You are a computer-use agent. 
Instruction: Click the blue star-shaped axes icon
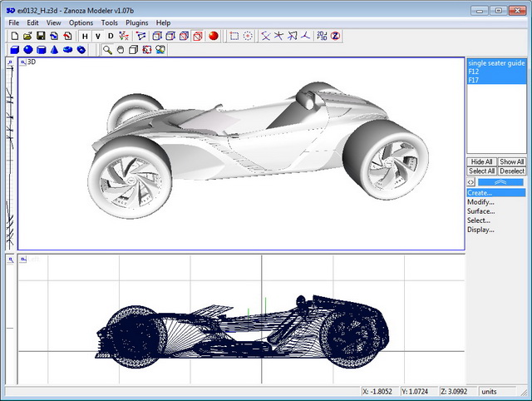[x=278, y=36]
